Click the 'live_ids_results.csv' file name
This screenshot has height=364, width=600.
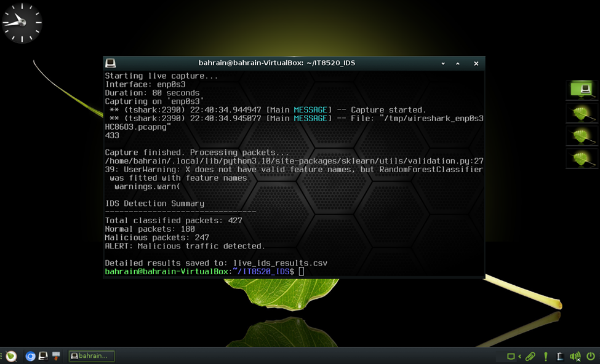(280, 263)
